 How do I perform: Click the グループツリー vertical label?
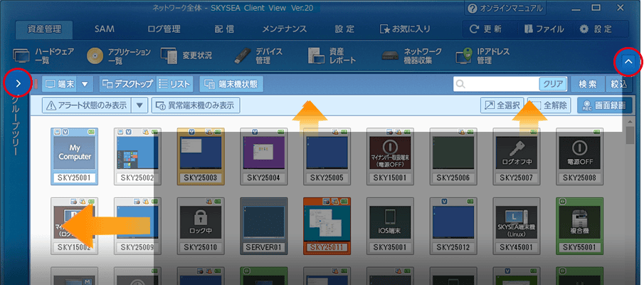pyautogui.click(x=15, y=125)
